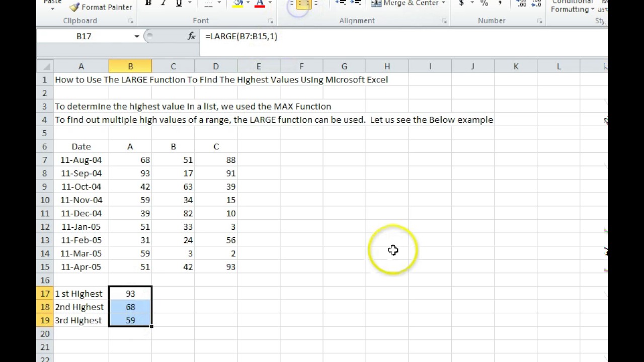644x362 pixels.
Task: Click the Format Painter brush icon
Action: (x=74, y=7)
